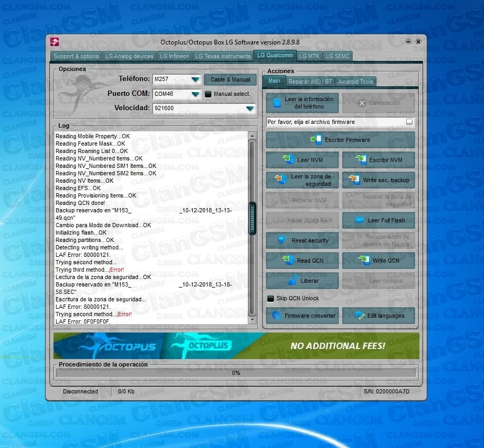Go to LG Texas Instruments tab
The image size is (484, 448).
[x=223, y=56]
